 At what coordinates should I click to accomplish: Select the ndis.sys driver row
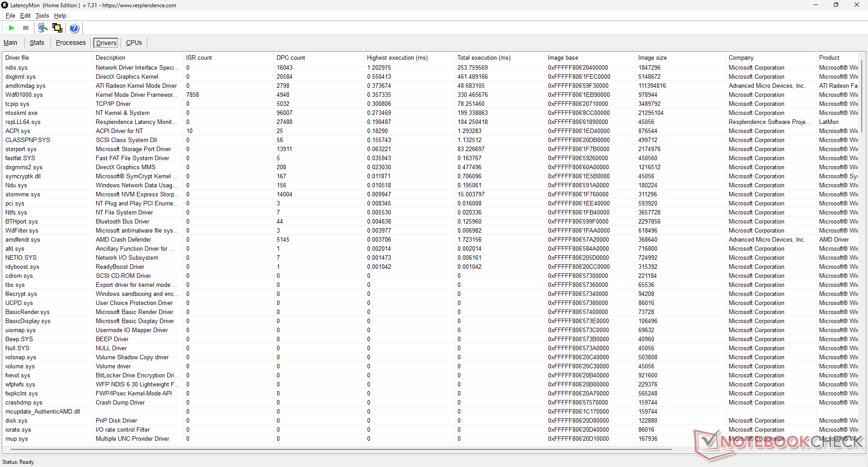[430, 67]
